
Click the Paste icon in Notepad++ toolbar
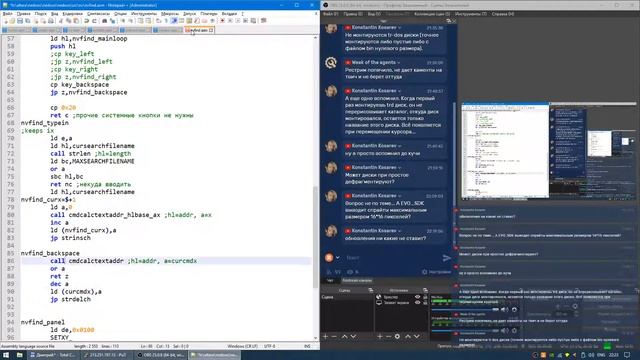click(76, 20)
